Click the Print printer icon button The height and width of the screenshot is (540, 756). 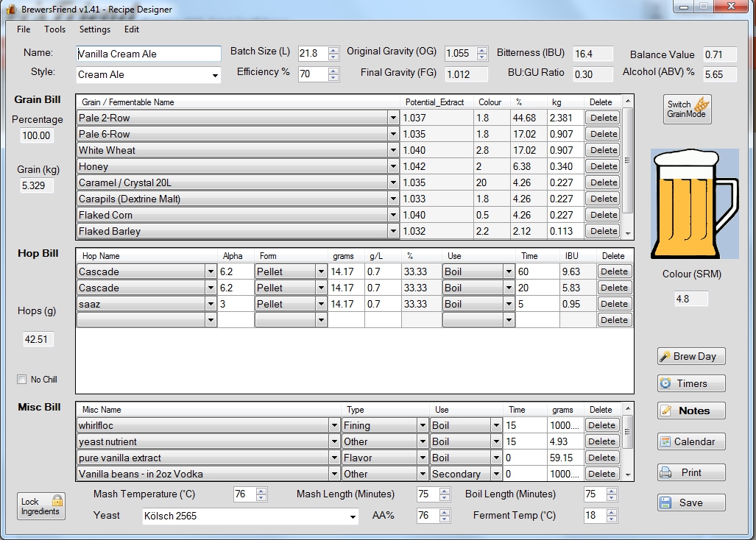(690, 472)
